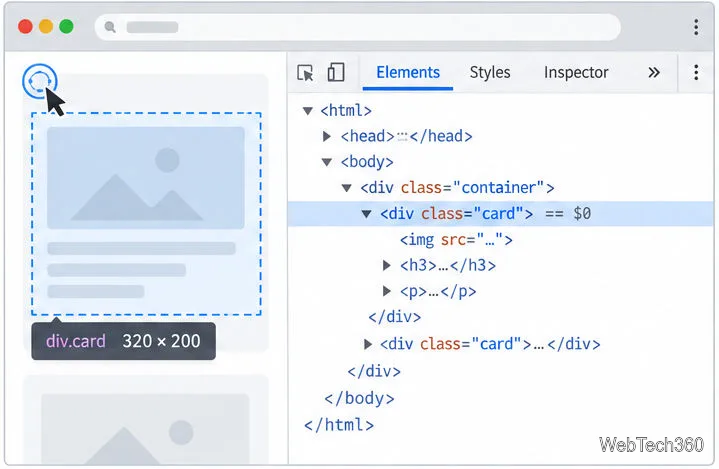This screenshot has width=719, height=469.
Task: Collapse the selected div class="card" arrow
Action: pyautogui.click(x=366, y=214)
